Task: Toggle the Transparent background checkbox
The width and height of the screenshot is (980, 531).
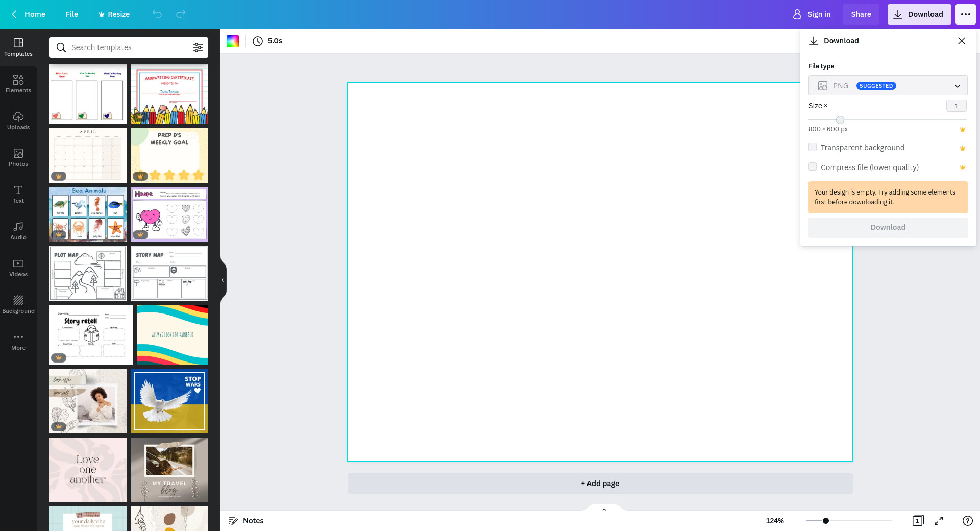Action: pos(813,147)
